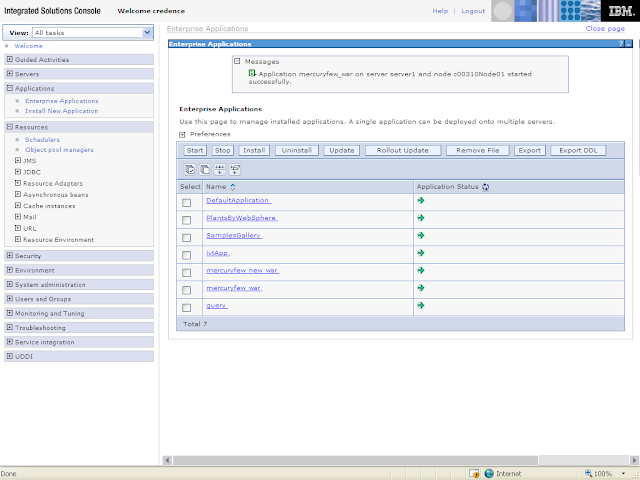
Task: Click the Export DDL button
Action: pos(578,151)
